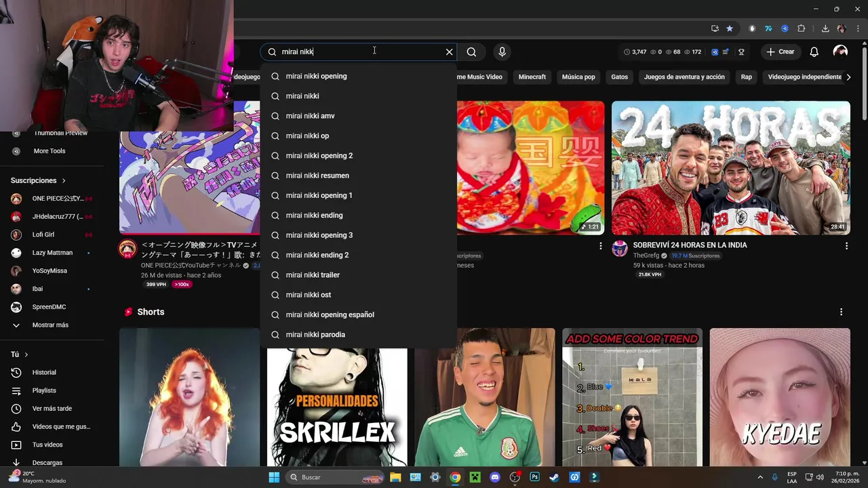Screen dimensions: 868x488
Task: Clear the search box with the X icon
Action: click(x=449, y=52)
